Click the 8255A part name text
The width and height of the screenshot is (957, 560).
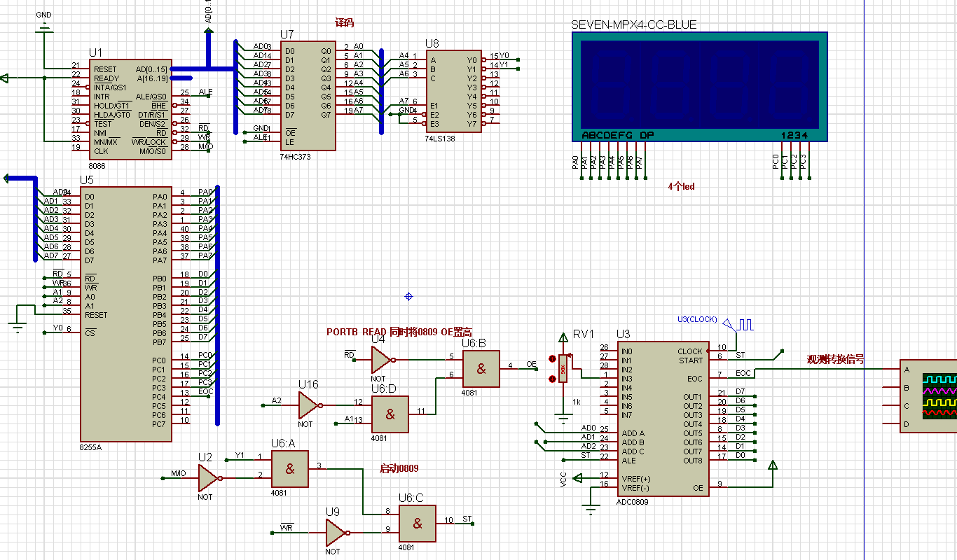pyautogui.click(x=91, y=446)
